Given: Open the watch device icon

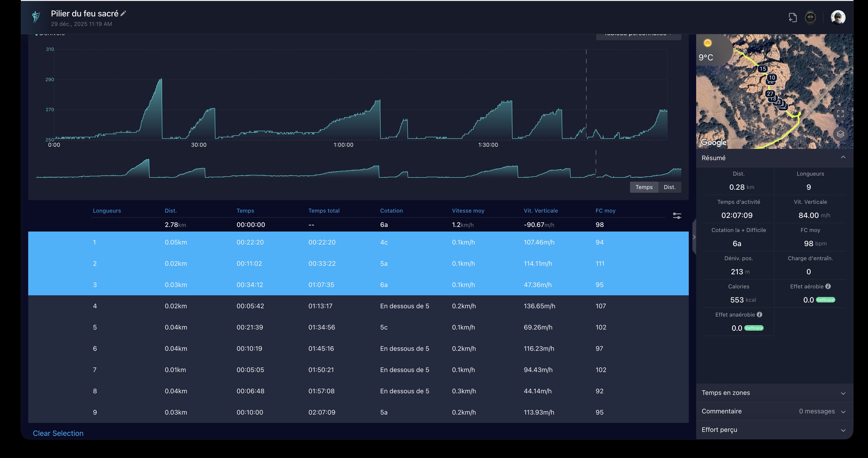Looking at the screenshot, I should click(810, 18).
